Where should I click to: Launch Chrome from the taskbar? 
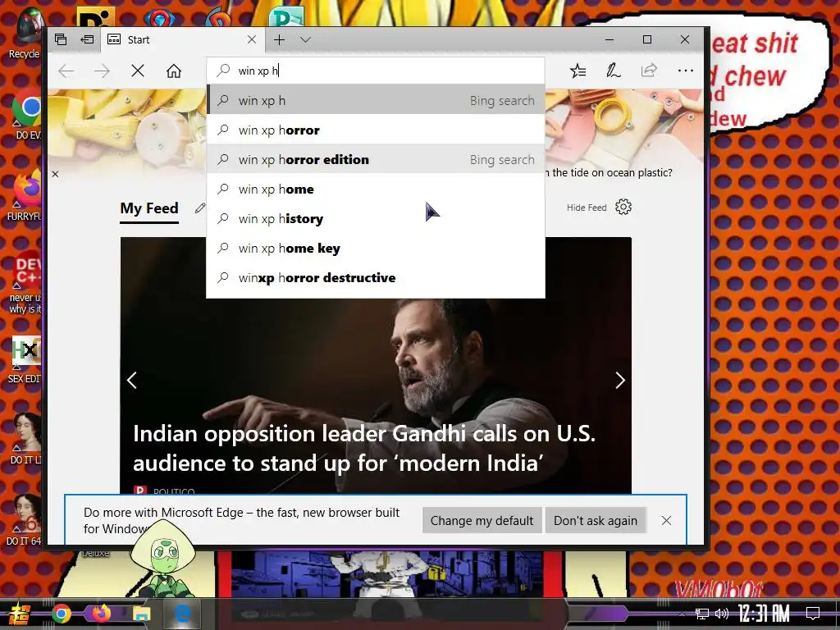tap(61, 614)
